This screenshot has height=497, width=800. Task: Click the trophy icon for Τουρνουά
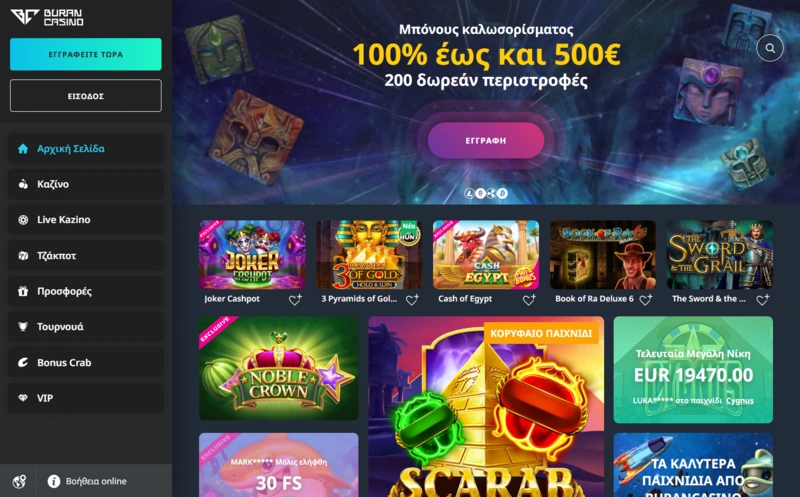pyautogui.click(x=23, y=327)
